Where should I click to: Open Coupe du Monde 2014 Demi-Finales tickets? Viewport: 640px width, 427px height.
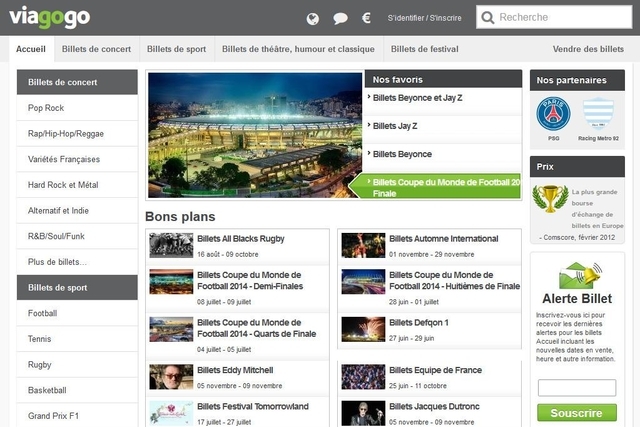250,280
